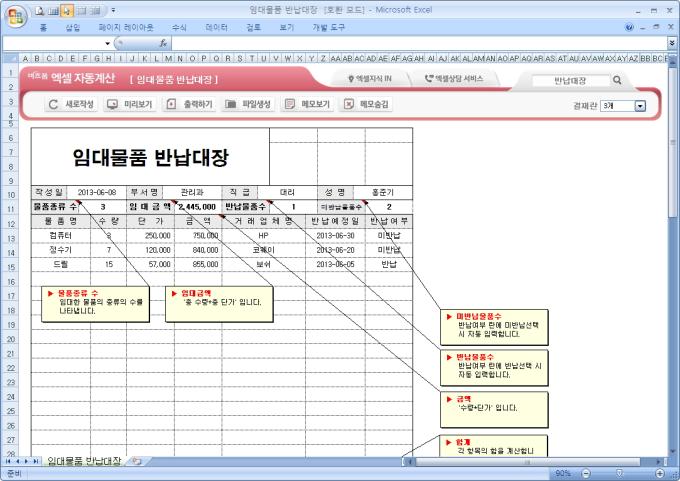Click the 메모보기 button

click(x=307, y=105)
